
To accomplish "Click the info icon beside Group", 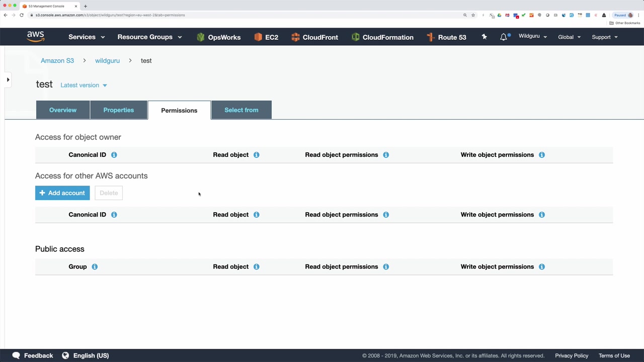I will (95, 266).
